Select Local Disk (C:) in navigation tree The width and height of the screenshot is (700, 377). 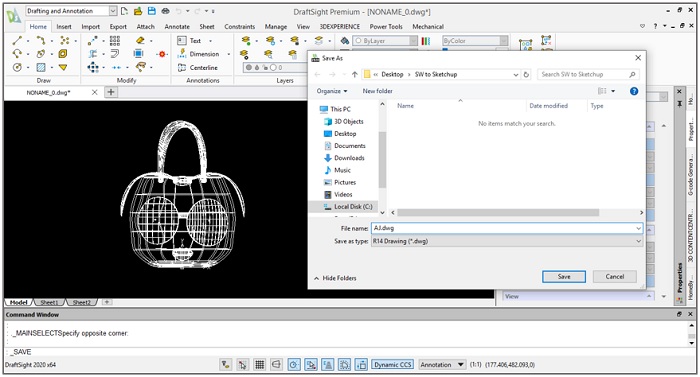(348, 207)
